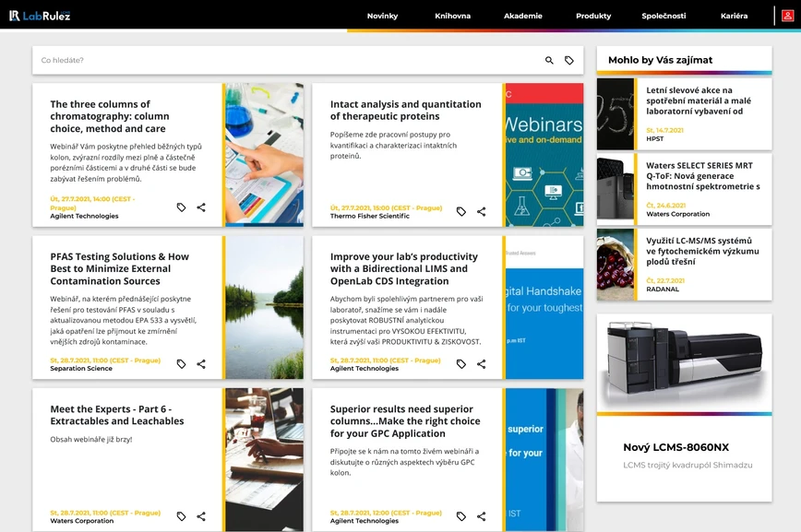Click the instrument thumbnail of Waters SELECT SERIES
The height and width of the screenshot is (532, 801).
[615, 189]
